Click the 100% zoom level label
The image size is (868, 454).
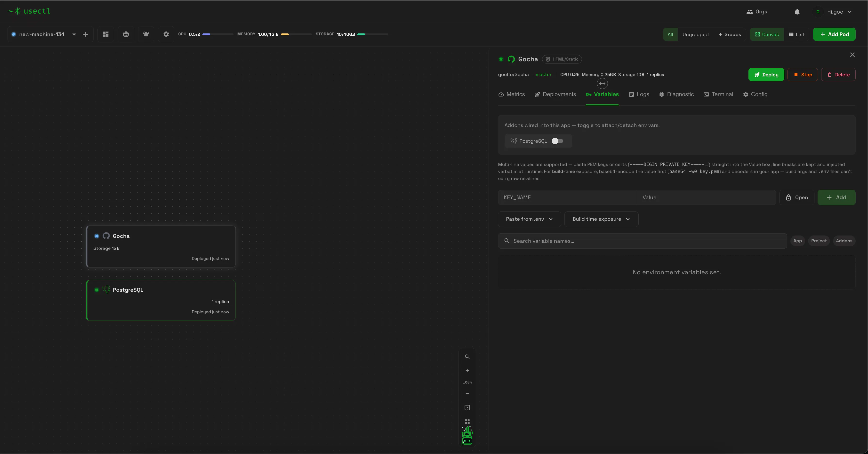click(467, 382)
